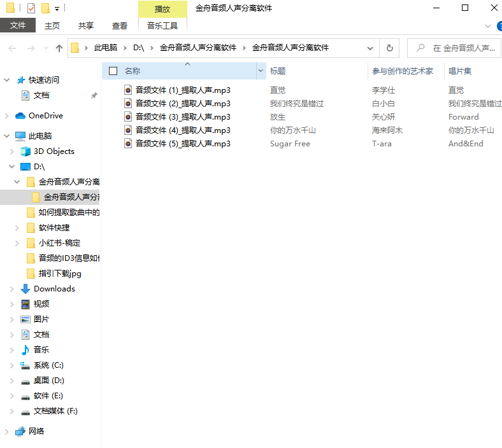Click the 网络 network icon
Screen dimensions: 502x448
(x=20, y=431)
